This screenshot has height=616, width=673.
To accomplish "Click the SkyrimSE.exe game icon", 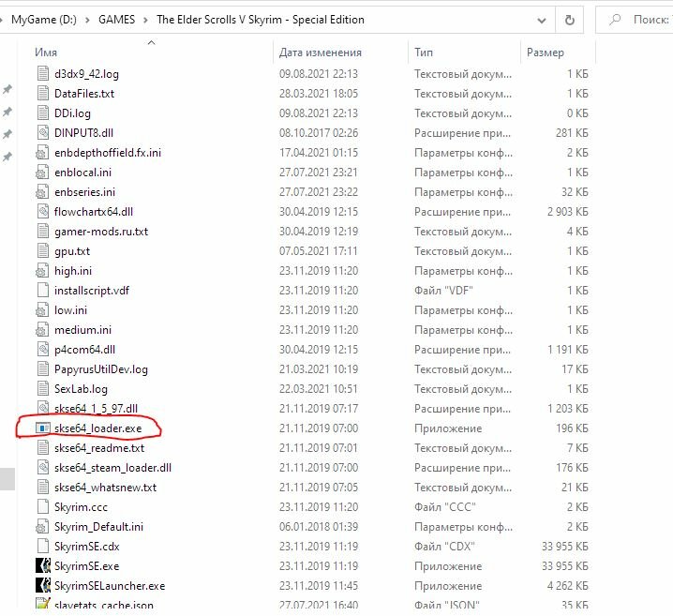I will (42, 566).
